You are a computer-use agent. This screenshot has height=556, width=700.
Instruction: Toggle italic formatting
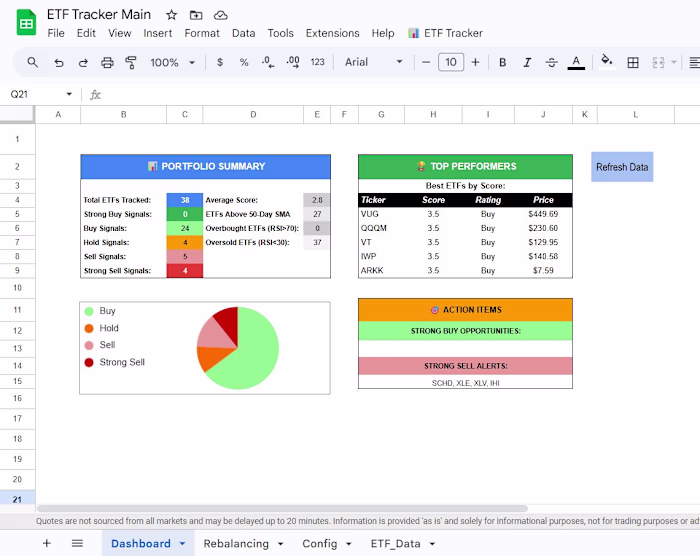coord(527,63)
